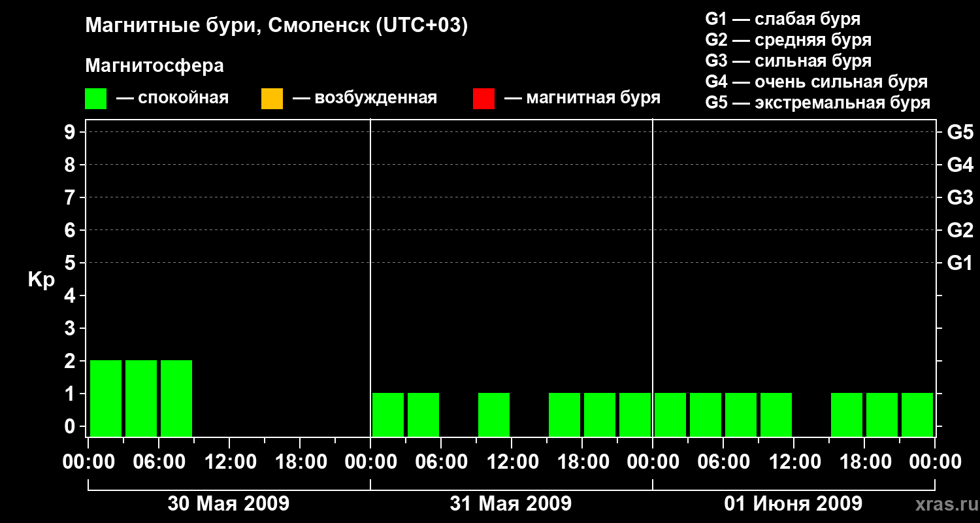Click the 'G4 — очень сильная буря' legend line
This screenshot has width=980, height=523.
click(817, 82)
